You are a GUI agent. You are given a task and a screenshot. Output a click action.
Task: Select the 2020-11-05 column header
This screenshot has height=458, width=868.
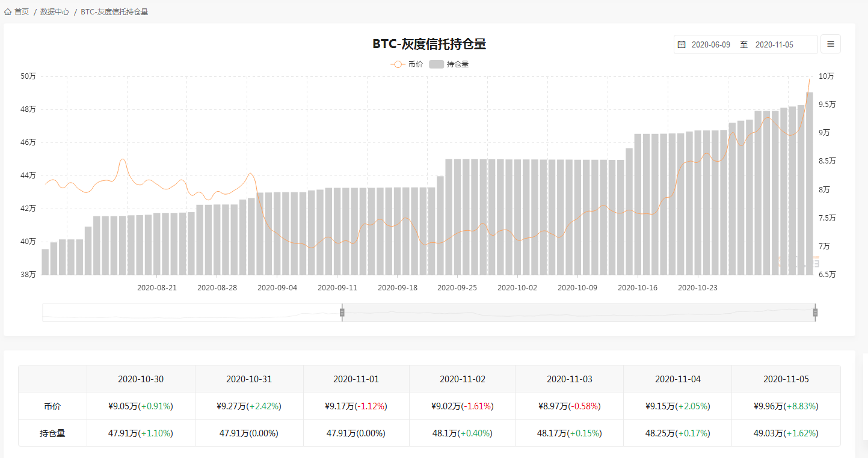tap(786, 379)
